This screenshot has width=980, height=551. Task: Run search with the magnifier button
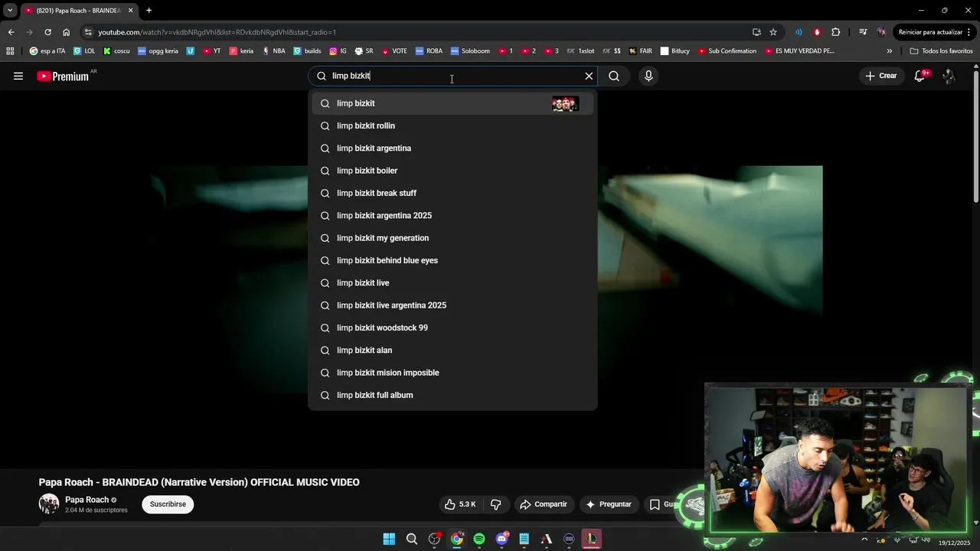pos(614,76)
